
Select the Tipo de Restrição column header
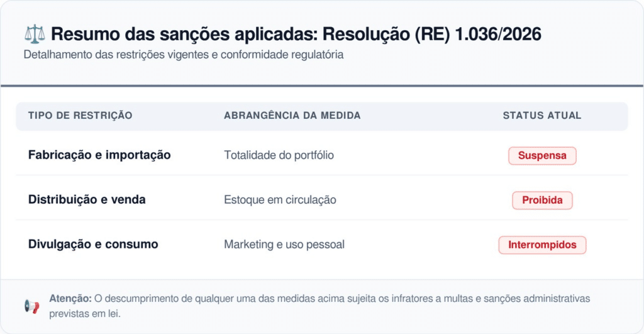80,116
